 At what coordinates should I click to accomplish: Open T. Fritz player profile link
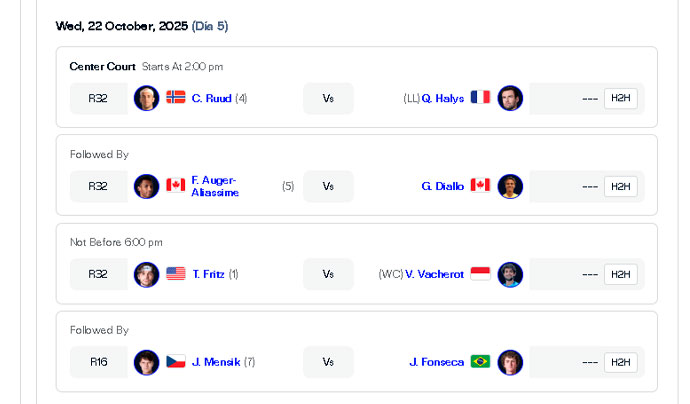208,274
